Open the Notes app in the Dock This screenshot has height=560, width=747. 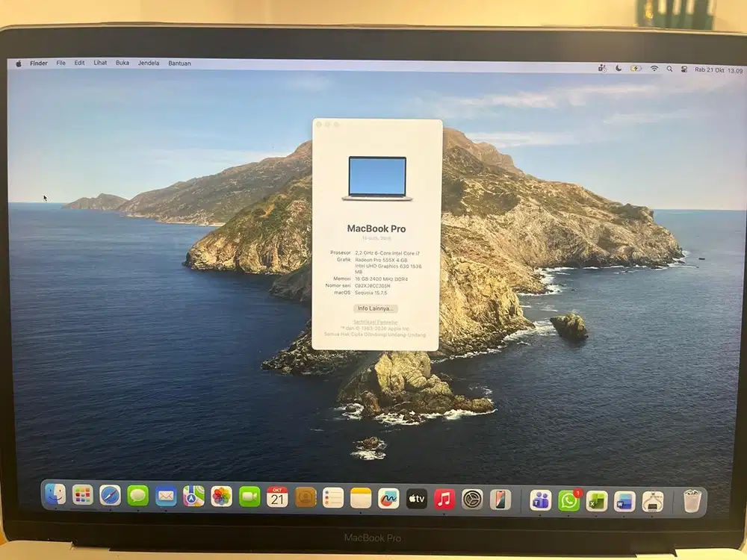pos(361,498)
